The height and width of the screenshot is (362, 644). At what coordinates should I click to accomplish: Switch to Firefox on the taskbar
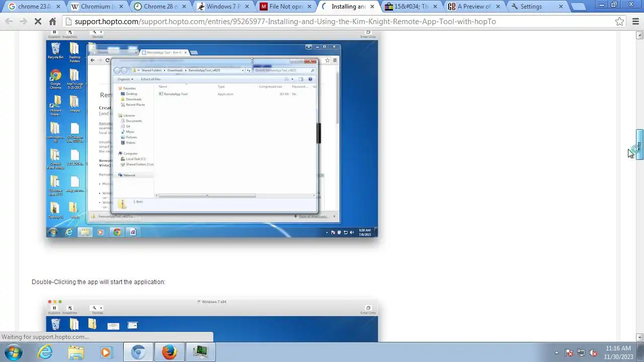pos(169,352)
